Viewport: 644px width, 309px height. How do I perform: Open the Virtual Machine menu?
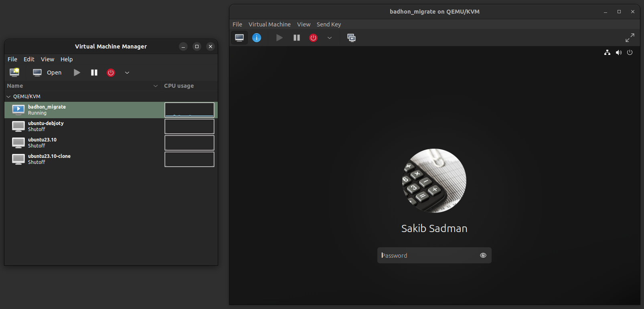pos(269,24)
